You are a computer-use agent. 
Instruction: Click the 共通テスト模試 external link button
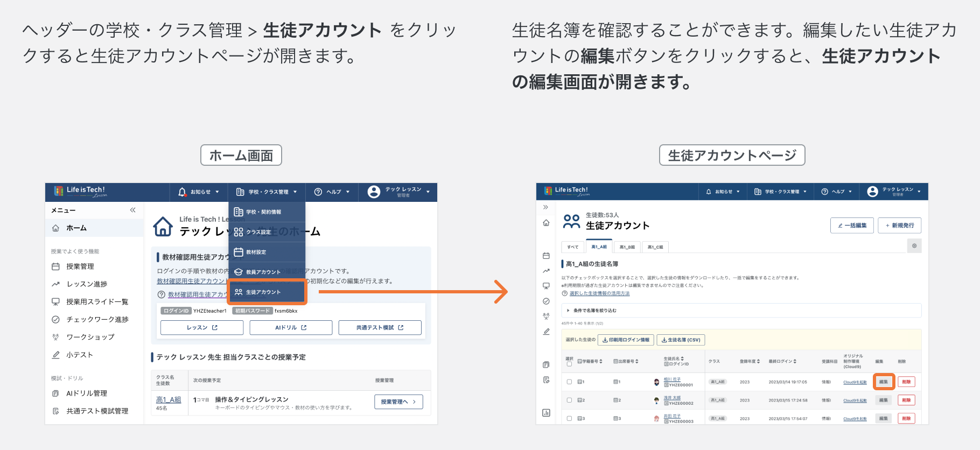[x=380, y=327]
